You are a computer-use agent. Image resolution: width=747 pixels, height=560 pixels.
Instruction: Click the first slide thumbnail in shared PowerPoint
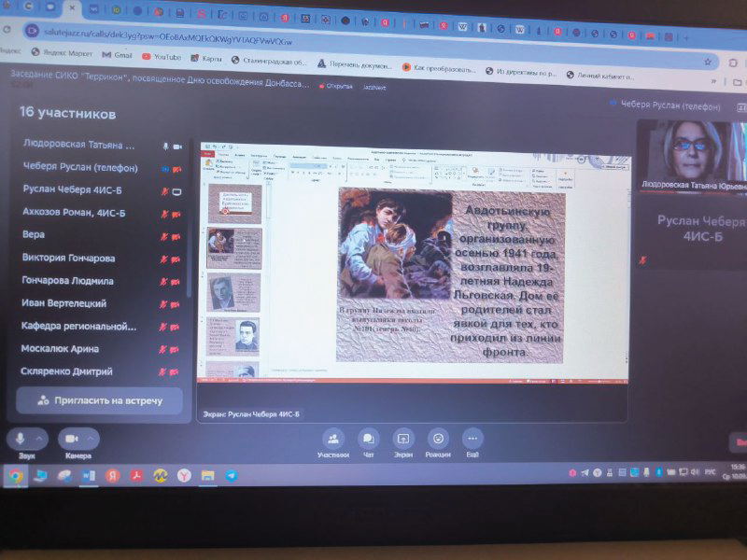pyautogui.click(x=235, y=203)
